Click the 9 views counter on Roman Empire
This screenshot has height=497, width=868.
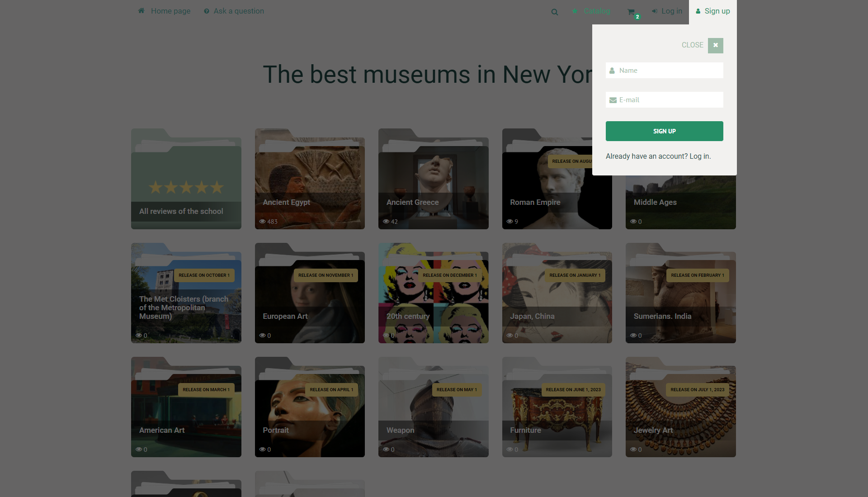512,222
